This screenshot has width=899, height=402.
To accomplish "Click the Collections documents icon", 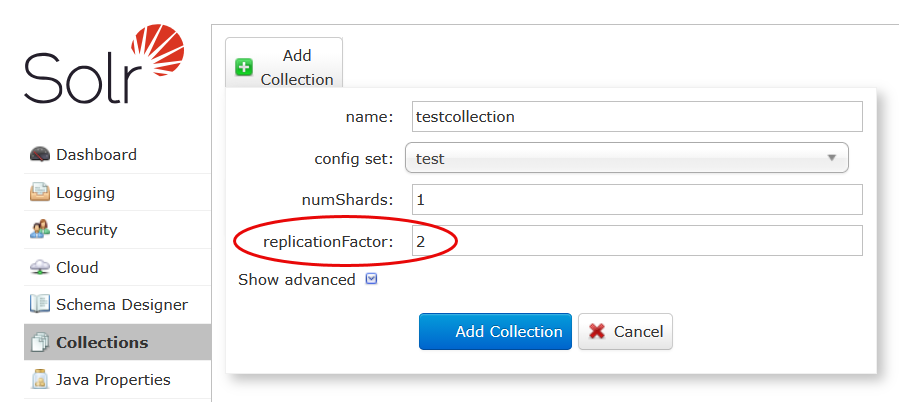I will click(x=40, y=343).
